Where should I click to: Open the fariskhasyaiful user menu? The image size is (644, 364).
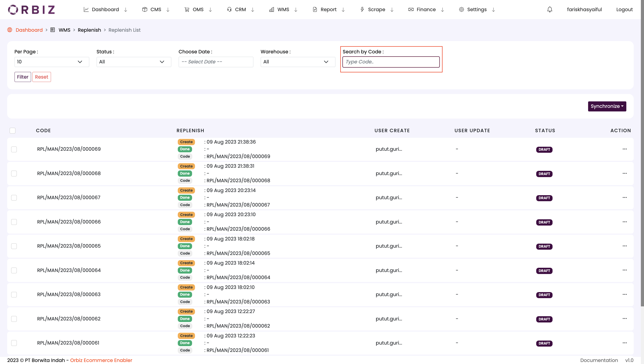pos(584,10)
